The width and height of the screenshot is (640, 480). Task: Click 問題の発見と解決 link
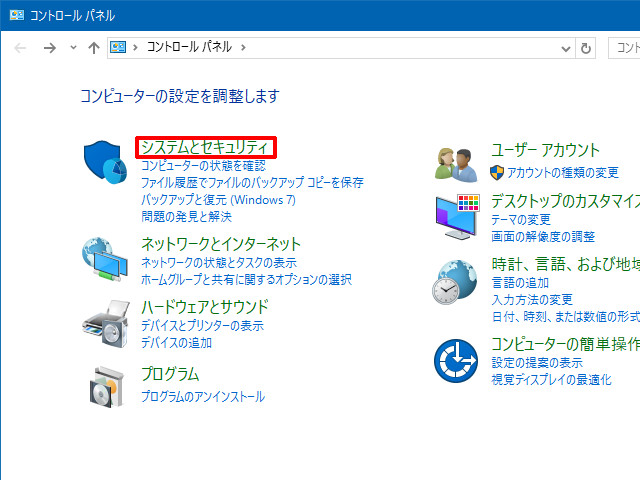(187, 216)
